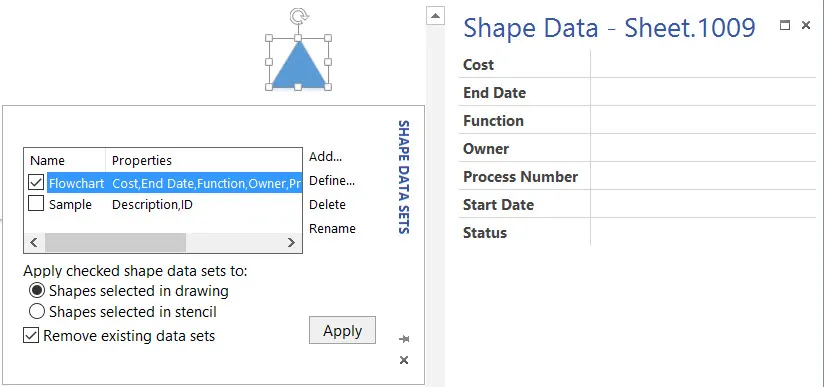Click the bottom-right resize handle of triangle

[x=328, y=87]
